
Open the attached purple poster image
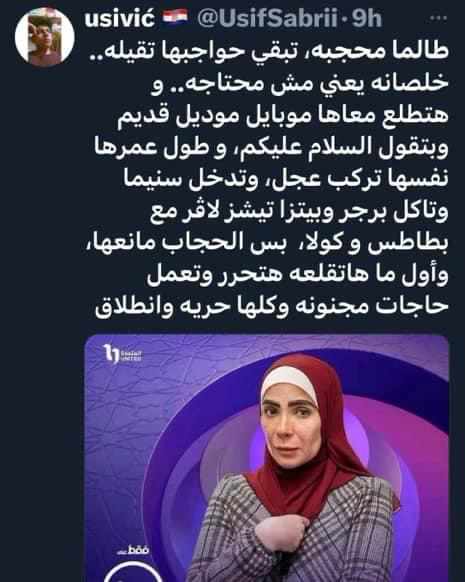tap(267, 458)
